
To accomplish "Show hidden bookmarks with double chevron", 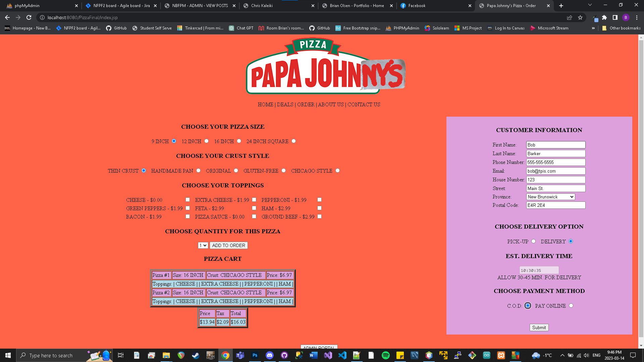I will tap(593, 28).
